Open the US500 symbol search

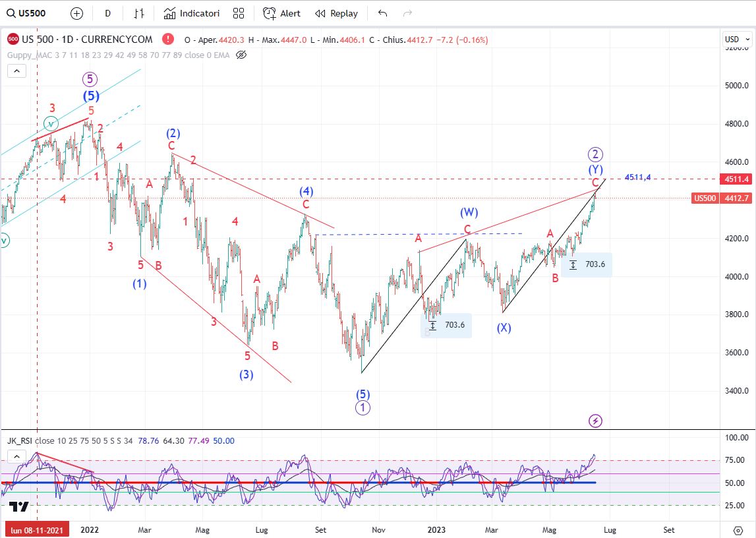click(x=26, y=13)
